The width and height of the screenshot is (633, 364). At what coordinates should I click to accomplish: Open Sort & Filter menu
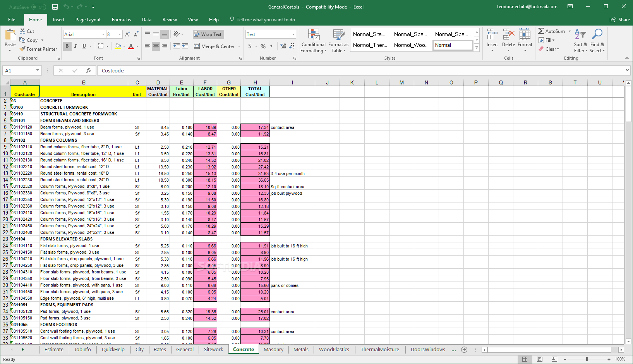580,41
